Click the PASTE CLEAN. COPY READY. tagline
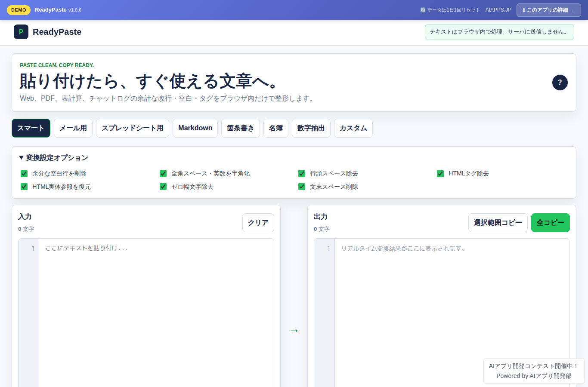 tap(57, 65)
